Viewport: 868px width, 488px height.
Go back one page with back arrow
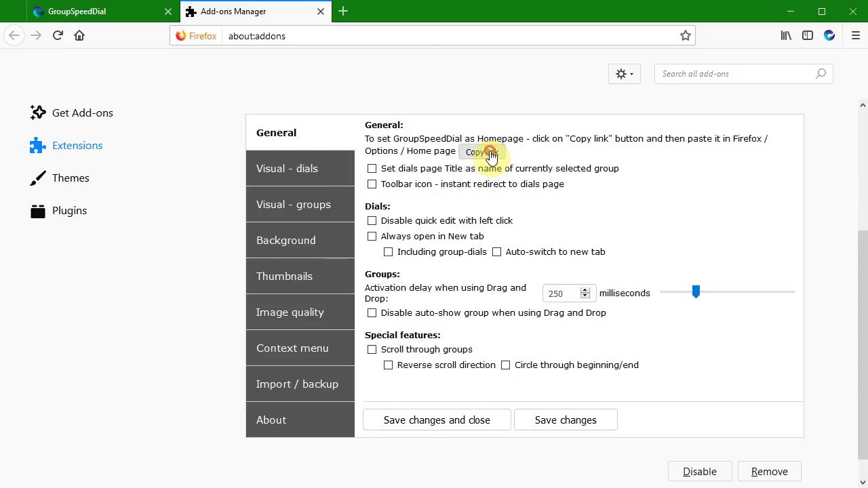[x=14, y=35]
